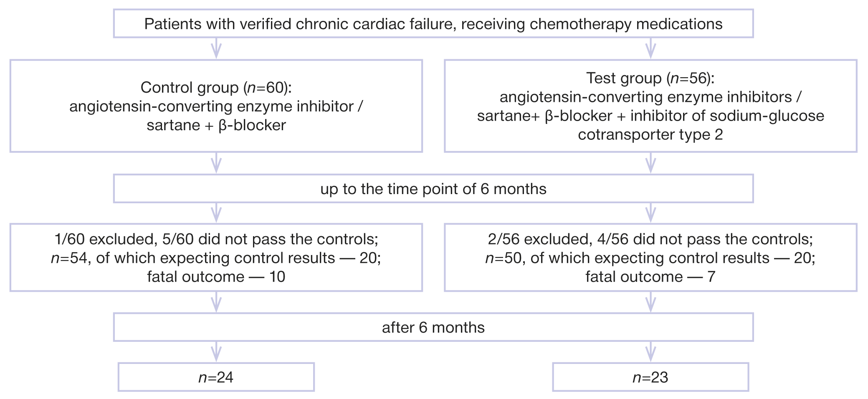This screenshot has width=868, height=399.
Task: Select the 'after 6 months' box
Action: [x=433, y=327]
